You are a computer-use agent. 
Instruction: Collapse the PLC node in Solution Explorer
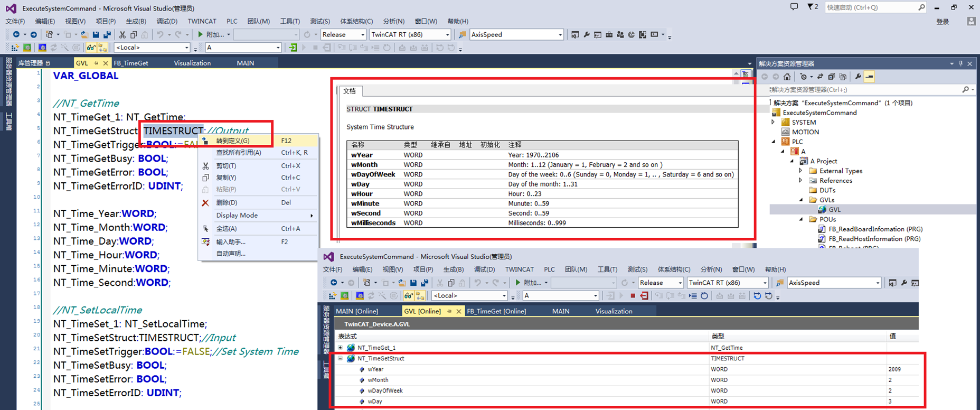pyautogui.click(x=774, y=142)
